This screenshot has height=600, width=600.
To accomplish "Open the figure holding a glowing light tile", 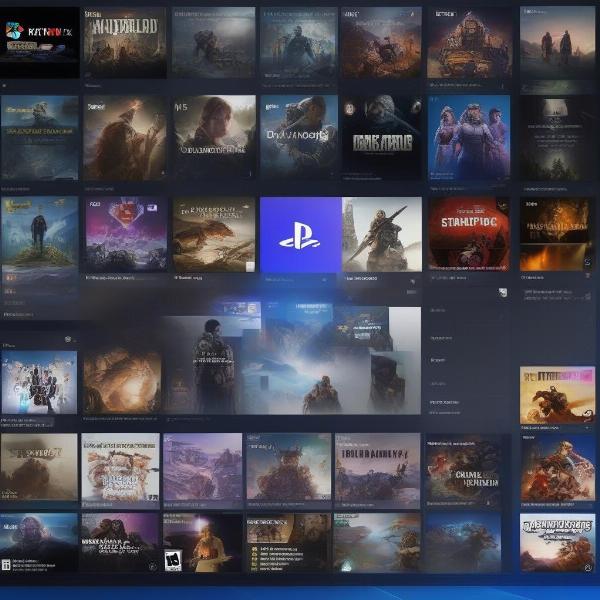I will coord(202,543).
